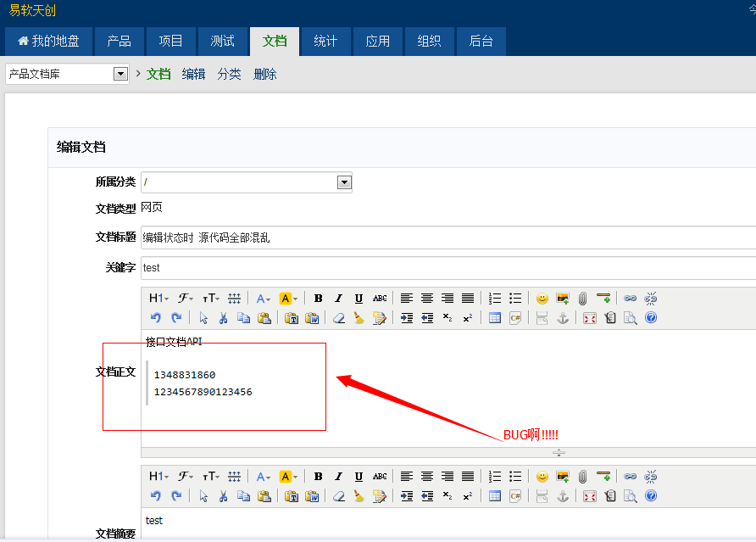The height and width of the screenshot is (542, 756).
Task: Focus the 关键字 keyword field containing test
Action: tap(448, 268)
